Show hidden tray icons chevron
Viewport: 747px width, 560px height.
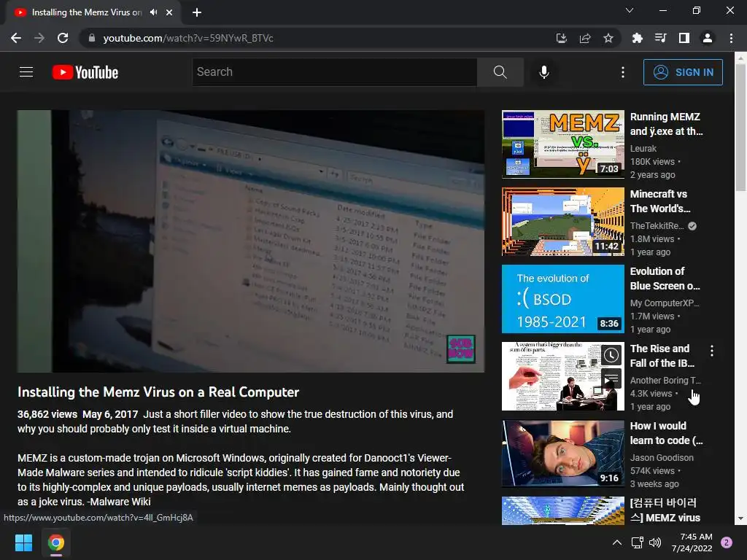(617, 542)
